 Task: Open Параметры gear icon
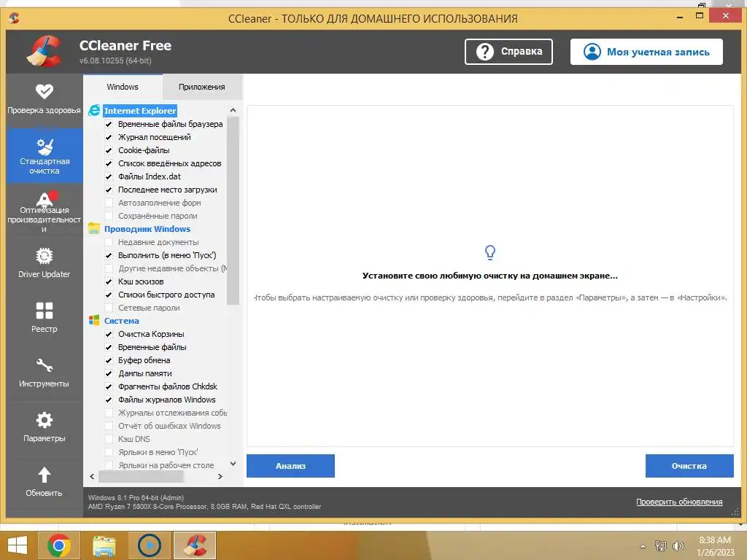tap(44, 420)
